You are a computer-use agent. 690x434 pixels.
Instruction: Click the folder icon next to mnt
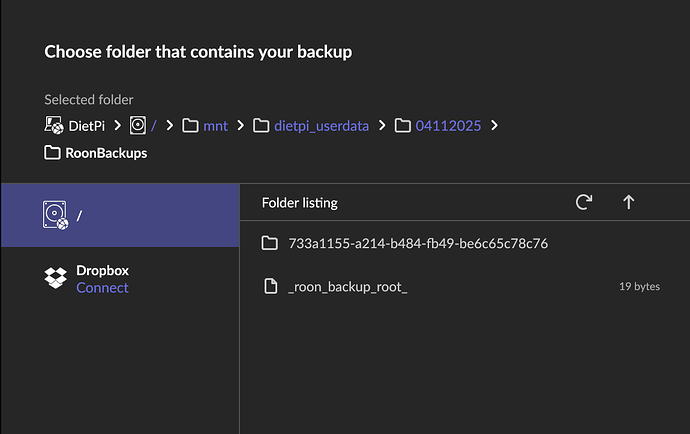190,126
